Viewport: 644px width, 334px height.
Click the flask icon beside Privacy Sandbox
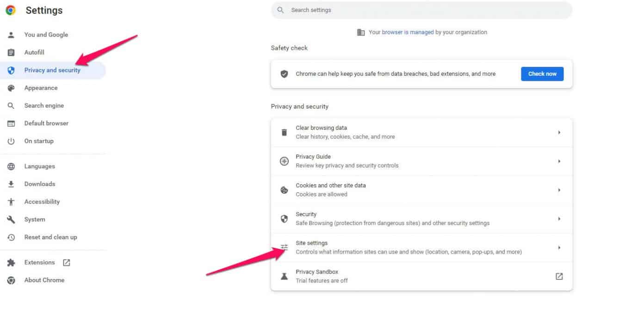pos(284,276)
